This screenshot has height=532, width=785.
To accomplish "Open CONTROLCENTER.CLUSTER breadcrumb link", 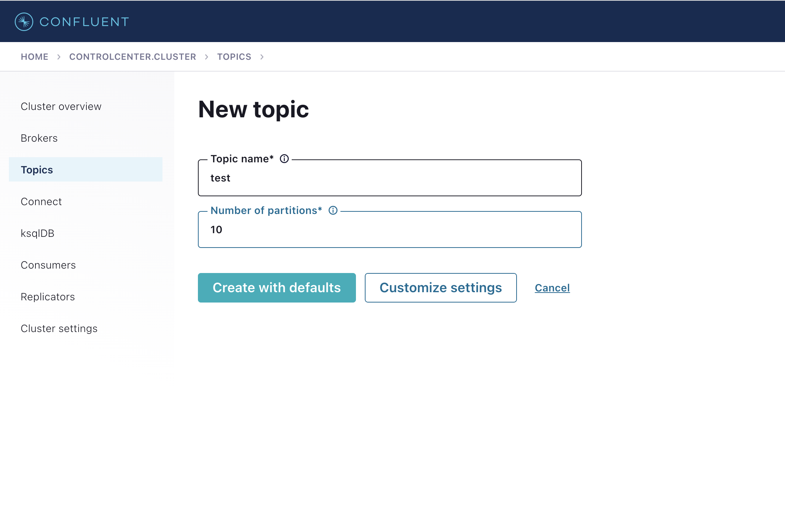I will (133, 57).
